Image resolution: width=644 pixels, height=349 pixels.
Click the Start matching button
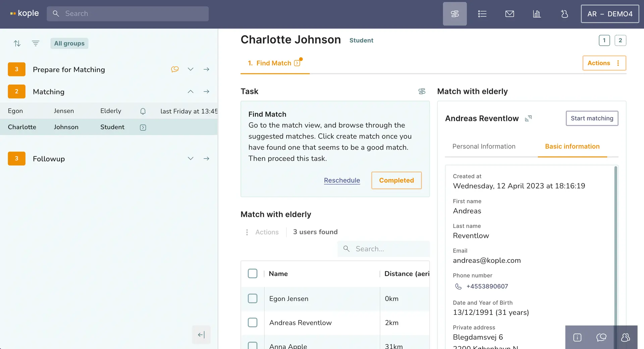pos(592,118)
